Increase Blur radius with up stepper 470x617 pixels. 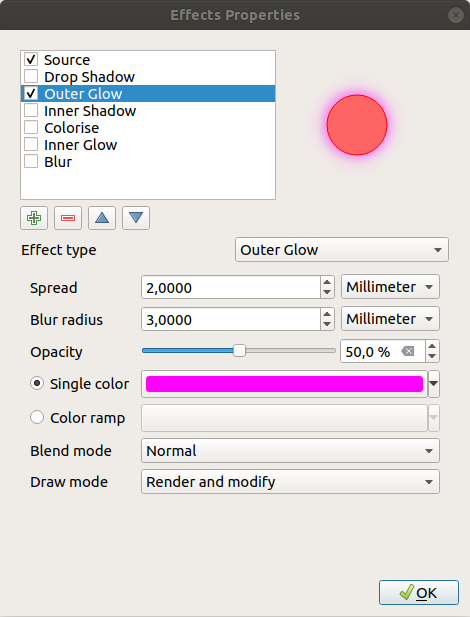tap(327, 314)
